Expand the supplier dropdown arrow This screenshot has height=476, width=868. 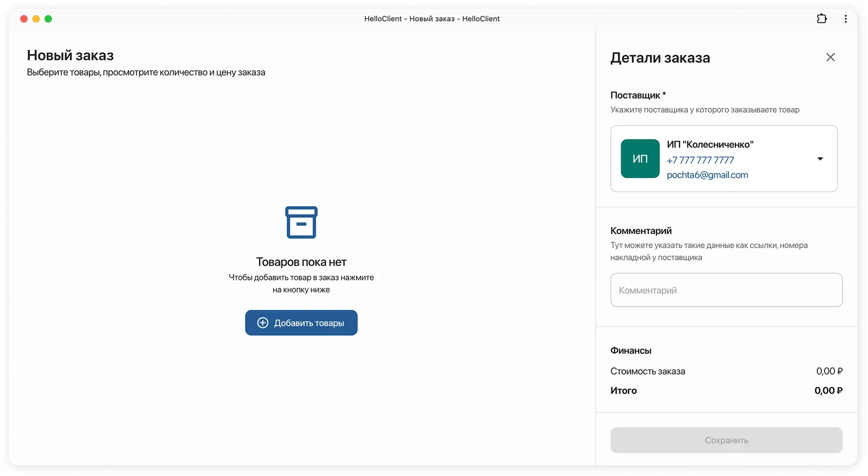click(820, 159)
